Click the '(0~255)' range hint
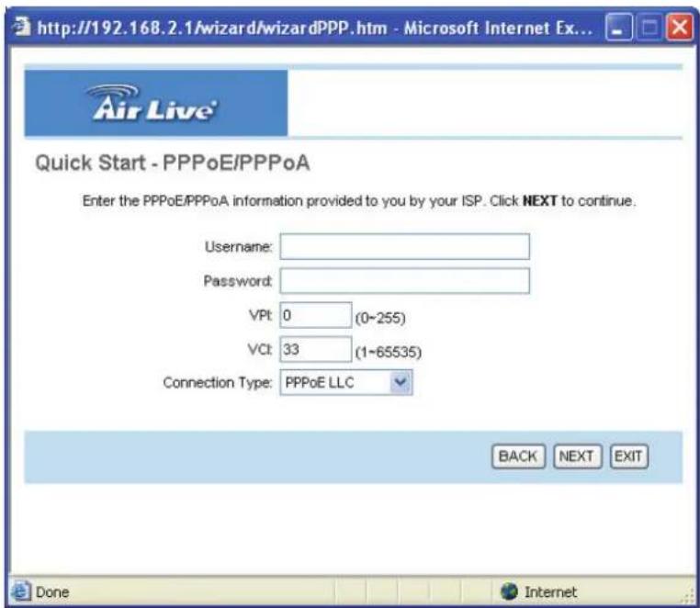The height and width of the screenshot is (608, 700). click(380, 319)
